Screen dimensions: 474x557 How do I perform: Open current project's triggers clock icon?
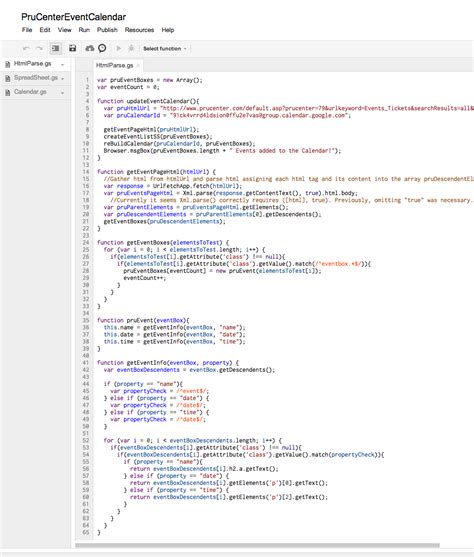[x=102, y=48]
